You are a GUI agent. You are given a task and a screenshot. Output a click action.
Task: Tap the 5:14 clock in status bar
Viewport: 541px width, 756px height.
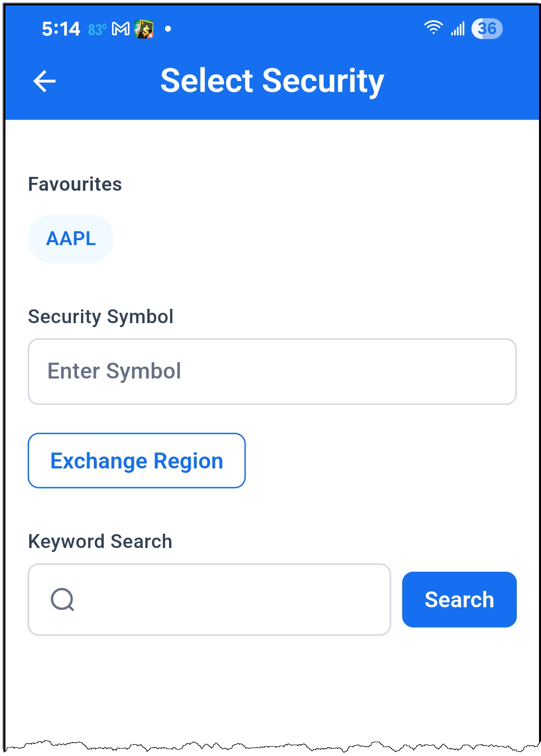61,29
